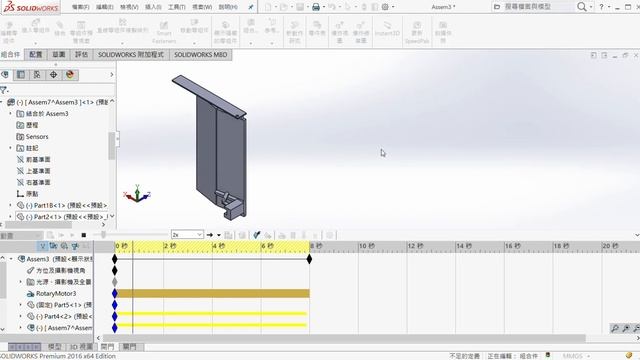Click the Save Animation icon
This screenshot has height=360, width=640.
tap(229, 235)
